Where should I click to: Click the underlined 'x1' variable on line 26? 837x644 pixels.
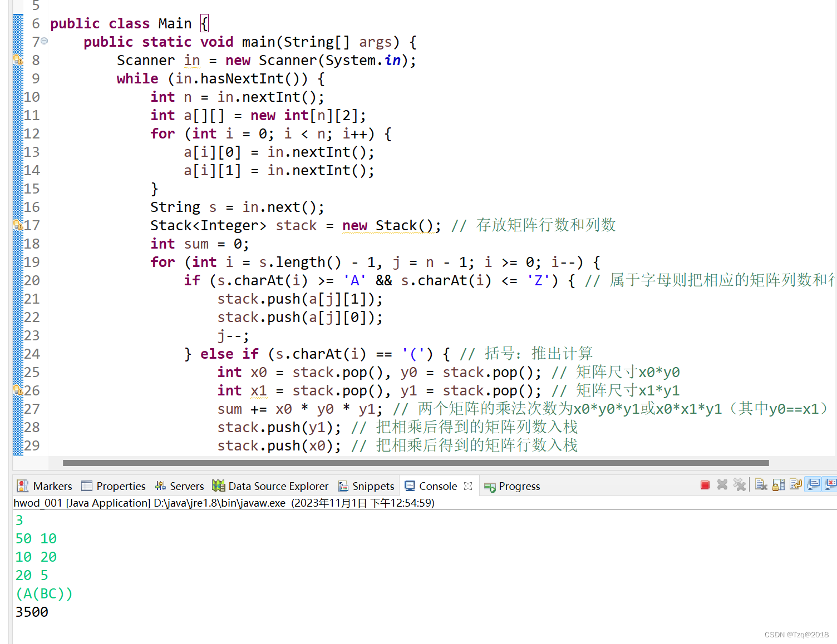point(259,390)
